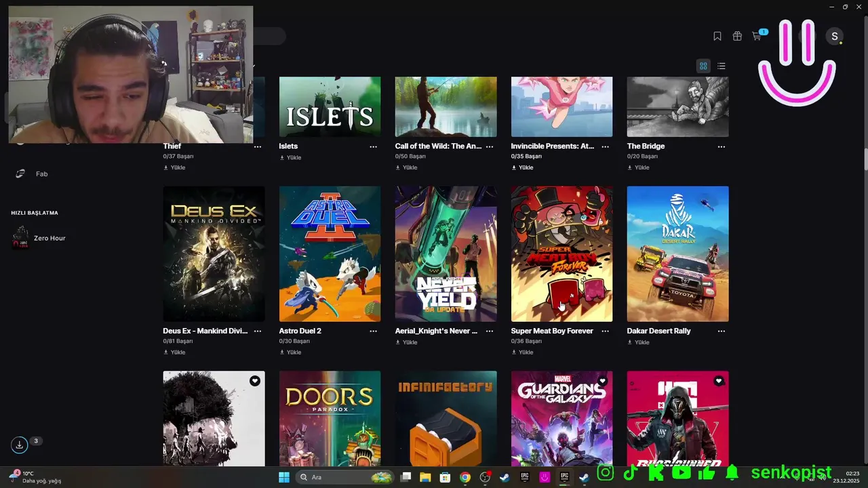Open options menu for Thief
Viewport: 868px width, 488px height.
[x=258, y=146]
